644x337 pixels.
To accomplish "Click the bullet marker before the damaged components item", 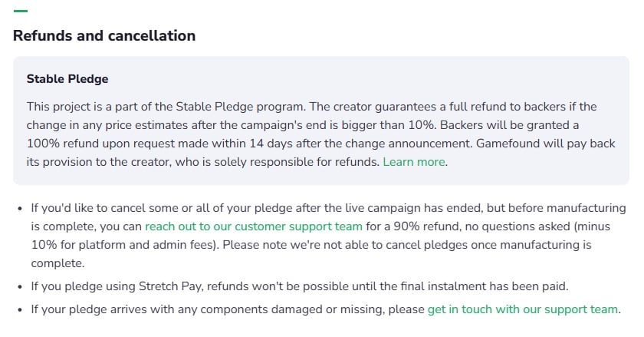I will click(20, 310).
